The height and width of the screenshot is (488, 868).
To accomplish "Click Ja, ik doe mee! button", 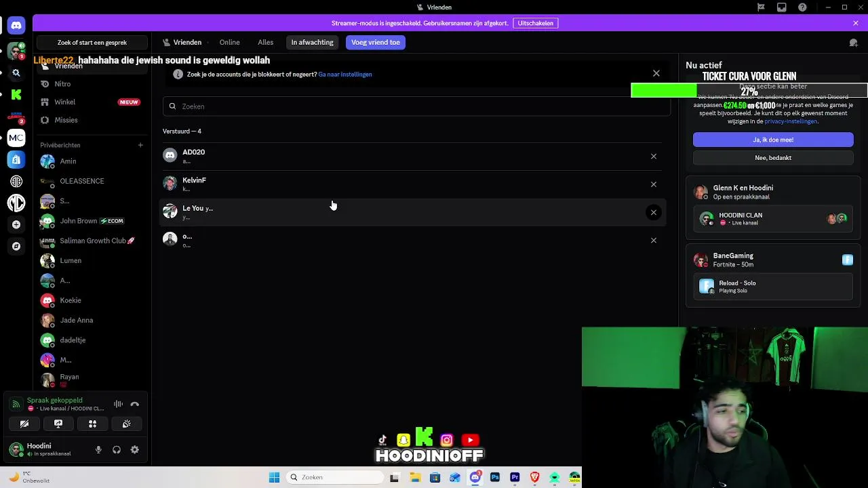I will [773, 140].
